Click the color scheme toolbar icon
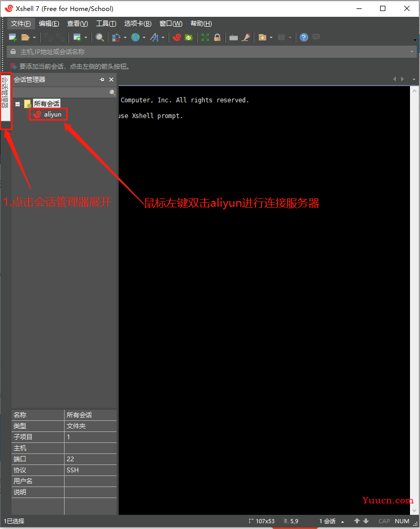This screenshot has height=529, width=420. (x=116, y=37)
